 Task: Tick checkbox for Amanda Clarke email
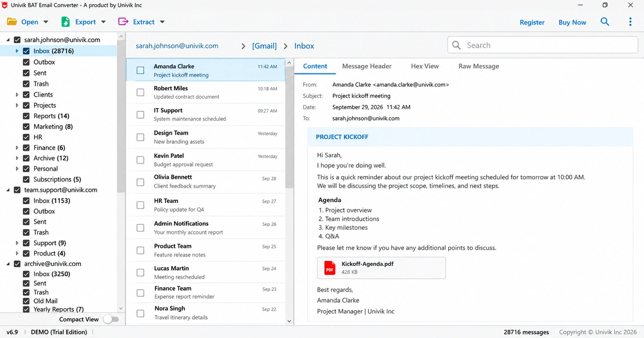point(140,70)
